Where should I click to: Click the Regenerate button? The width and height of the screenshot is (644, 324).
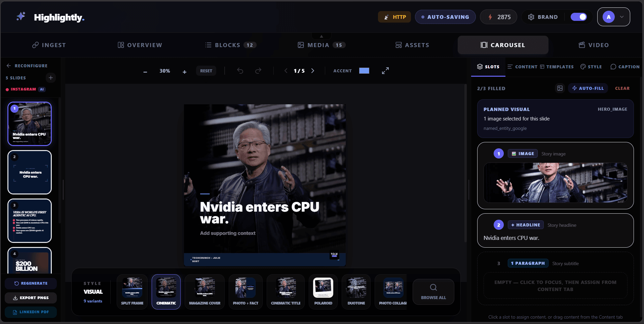tap(31, 283)
